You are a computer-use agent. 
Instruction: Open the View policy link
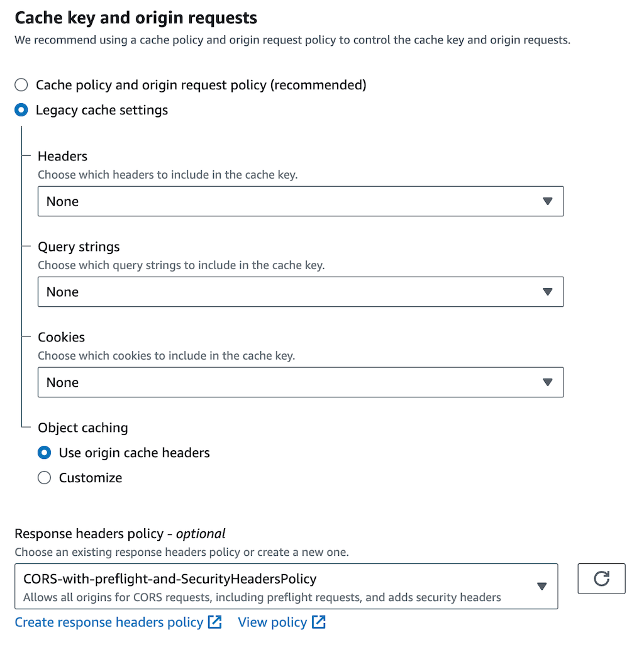(x=272, y=622)
